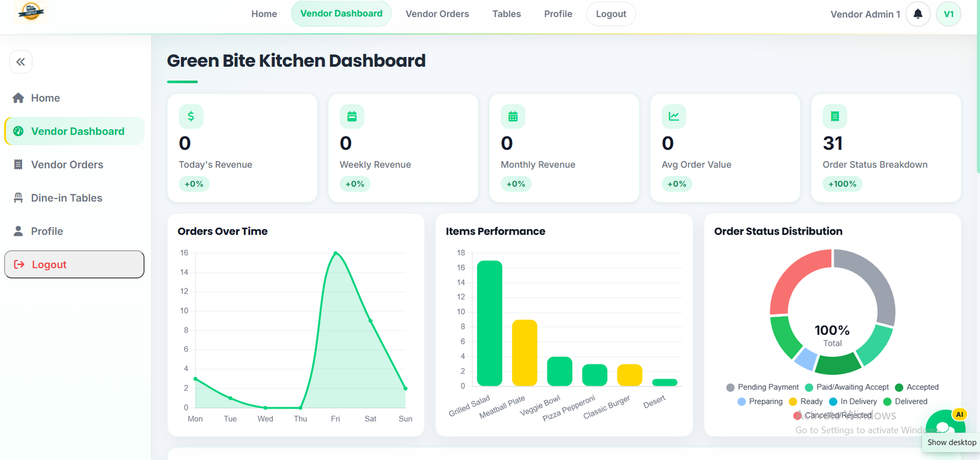The width and height of the screenshot is (980, 460).
Task: Click the +100% badge on Order Status card
Action: pos(842,184)
